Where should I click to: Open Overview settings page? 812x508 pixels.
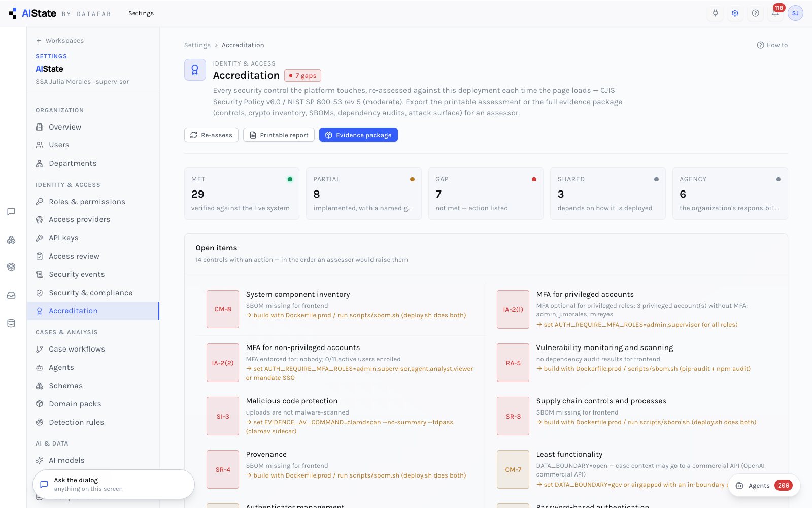[93, 127]
